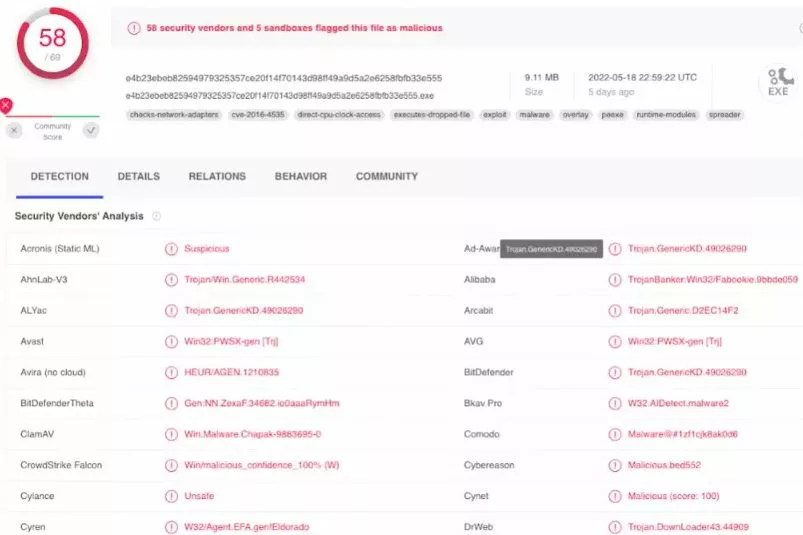Click warning icon in the ClamAV row

tap(171, 435)
